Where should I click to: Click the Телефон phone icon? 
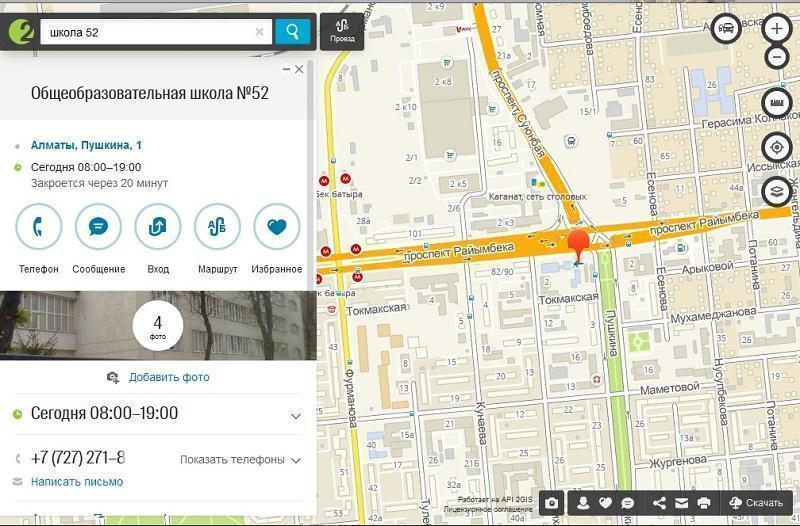(39, 227)
